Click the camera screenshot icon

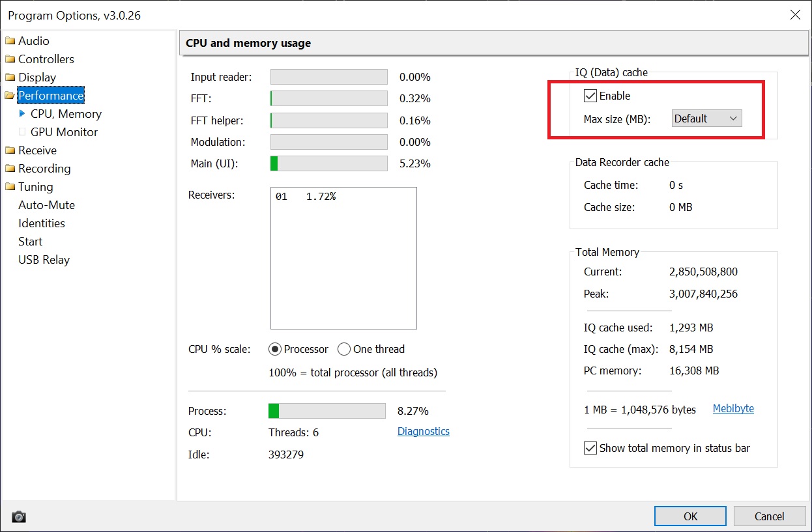[19, 517]
